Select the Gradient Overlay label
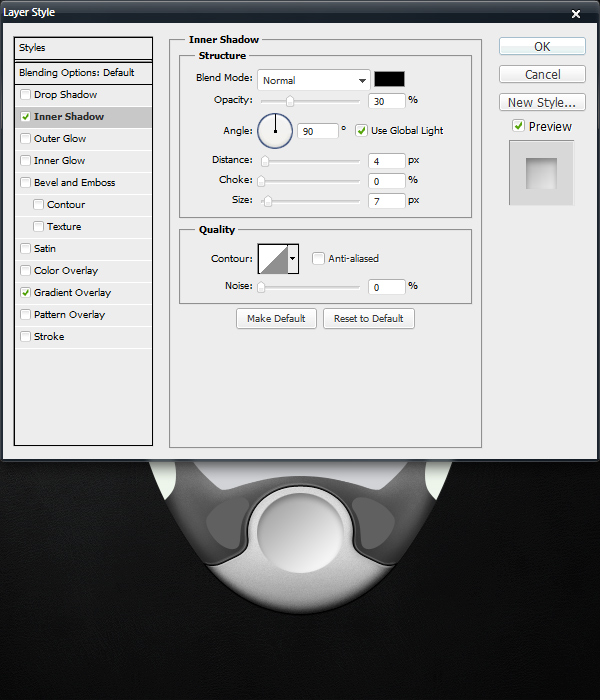 (72, 292)
